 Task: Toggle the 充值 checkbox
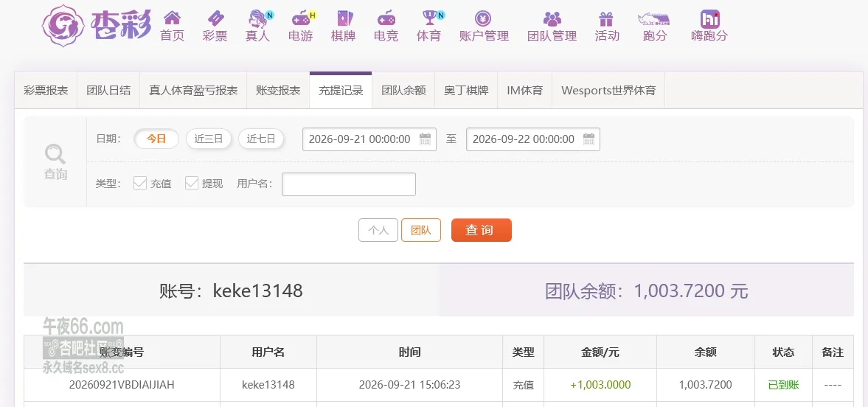pyautogui.click(x=140, y=184)
